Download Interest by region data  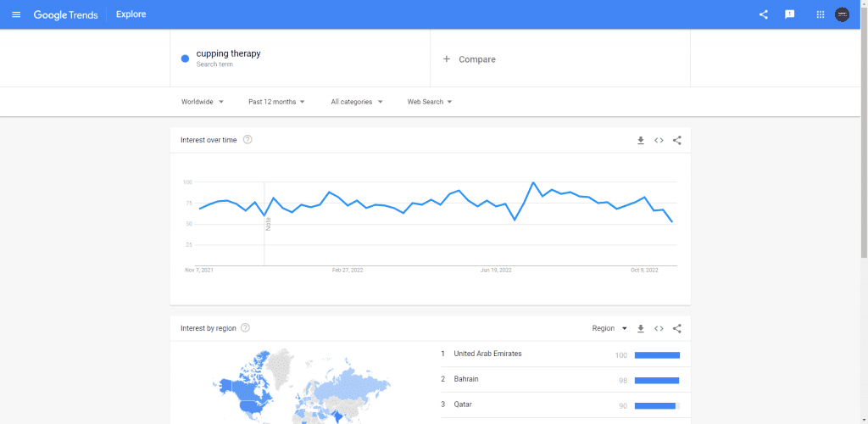tap(641, 328)
